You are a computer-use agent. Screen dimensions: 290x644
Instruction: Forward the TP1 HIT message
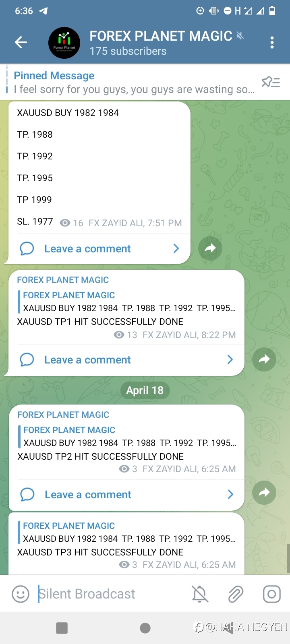[x=264, y=359]
